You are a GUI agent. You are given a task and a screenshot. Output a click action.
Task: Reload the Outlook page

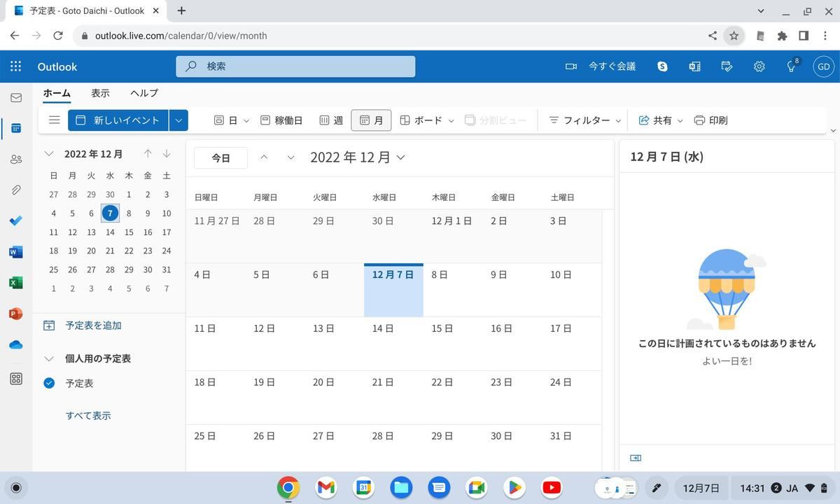pyautogui.click(x=59, y=36)
